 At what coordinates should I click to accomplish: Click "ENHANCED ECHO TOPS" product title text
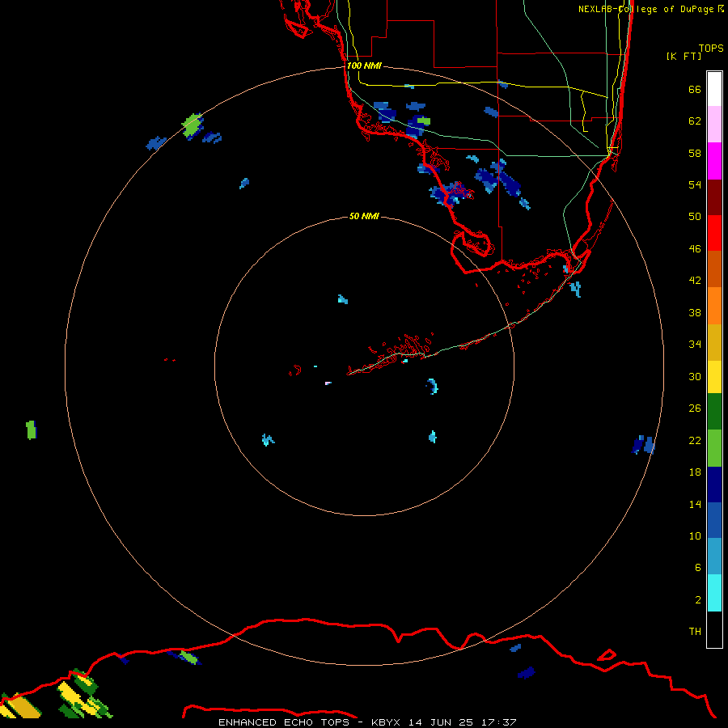click(x=284, y=722)
